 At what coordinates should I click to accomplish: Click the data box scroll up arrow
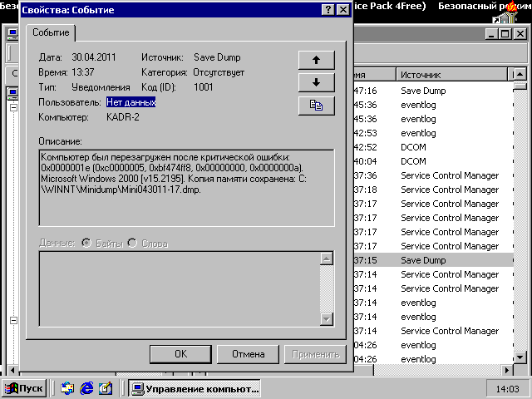tap(327, 259)
